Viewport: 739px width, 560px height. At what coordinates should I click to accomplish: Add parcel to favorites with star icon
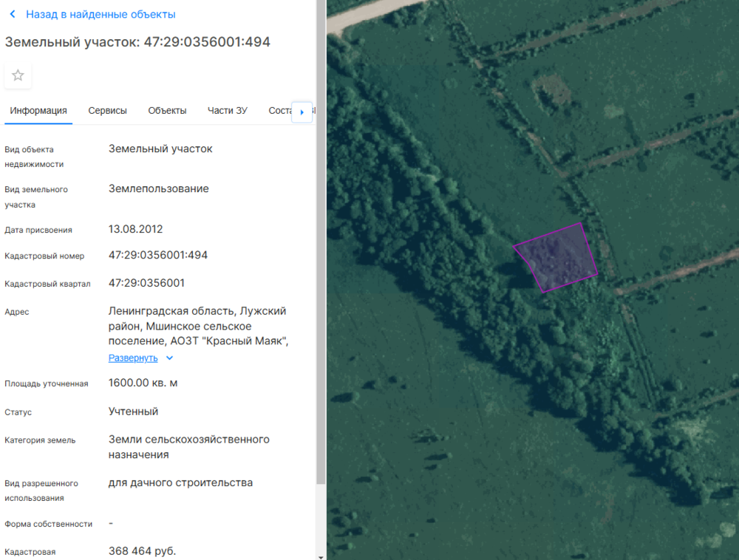[x=18, y=75]
